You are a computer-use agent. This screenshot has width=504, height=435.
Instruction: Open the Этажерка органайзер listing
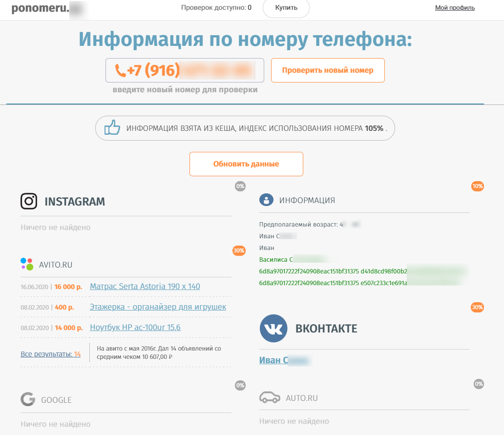coord(157,307)
